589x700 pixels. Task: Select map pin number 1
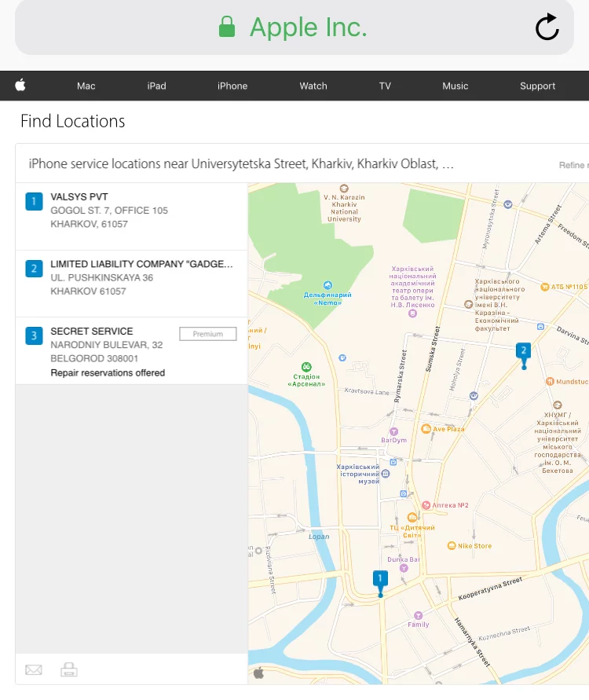380,580
